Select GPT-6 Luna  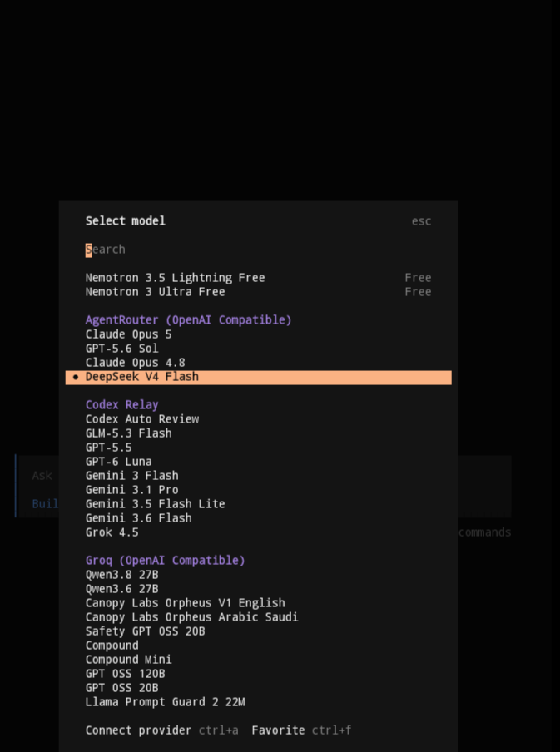pyautogui.click(x=258, y=462)
